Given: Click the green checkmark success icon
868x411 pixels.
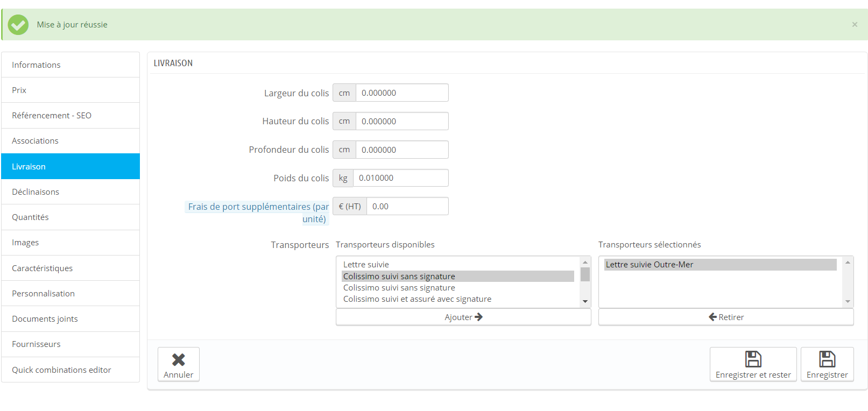Looking at the screenshot, I should [18, 25].
